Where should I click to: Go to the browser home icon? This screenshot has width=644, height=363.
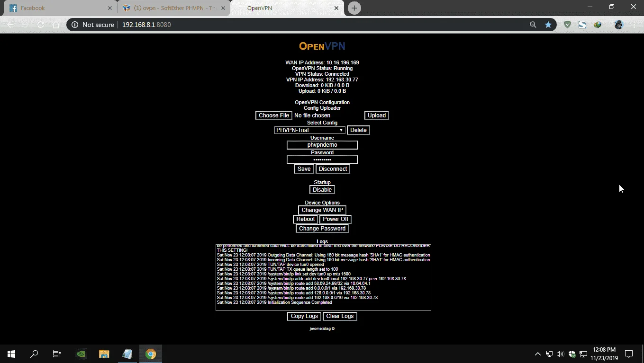pos(55,25)
